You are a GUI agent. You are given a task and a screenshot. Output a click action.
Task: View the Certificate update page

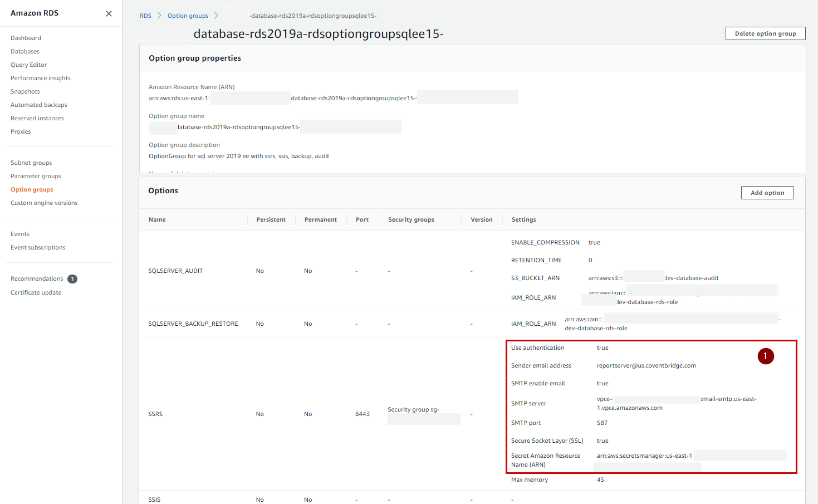[36, 292]
